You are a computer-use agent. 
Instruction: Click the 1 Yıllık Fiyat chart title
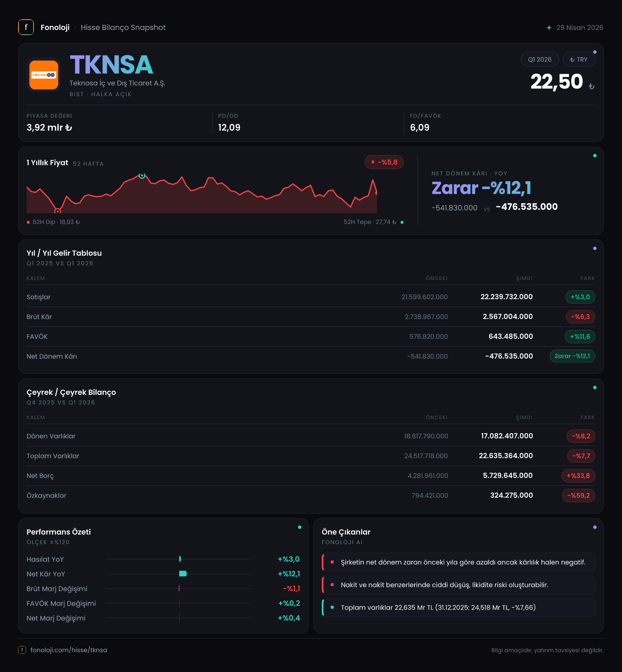click(47, 163)
